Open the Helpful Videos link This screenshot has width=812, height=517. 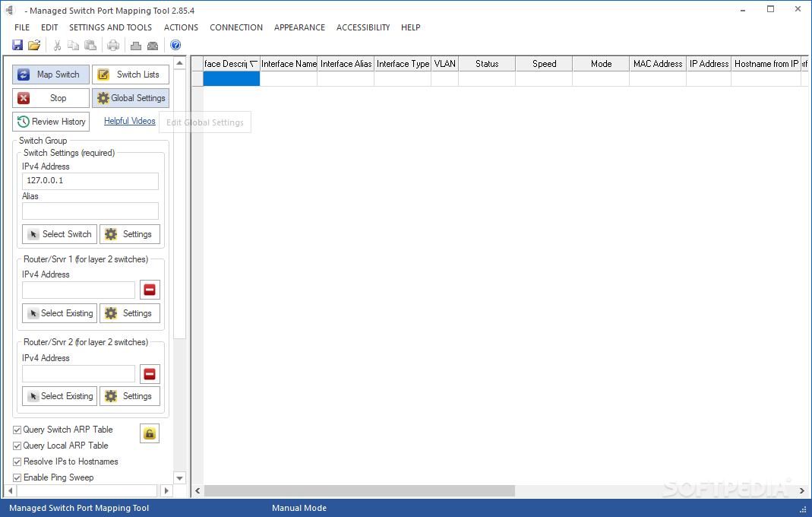(129, 121)
